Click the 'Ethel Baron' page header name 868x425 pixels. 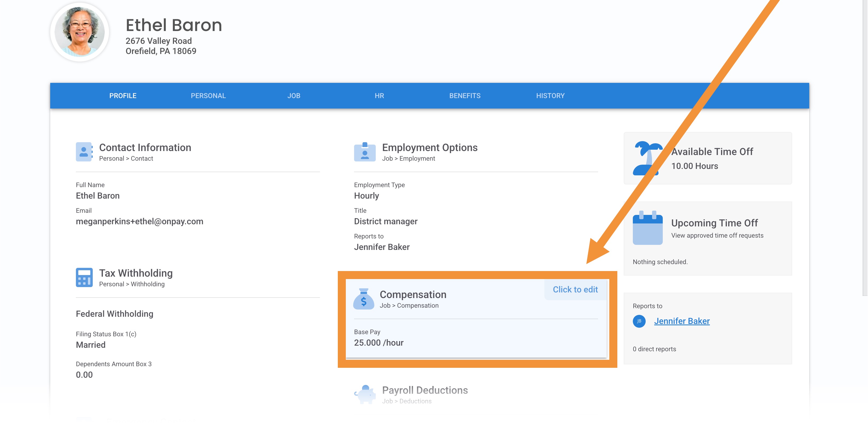(x=174, y=25)
